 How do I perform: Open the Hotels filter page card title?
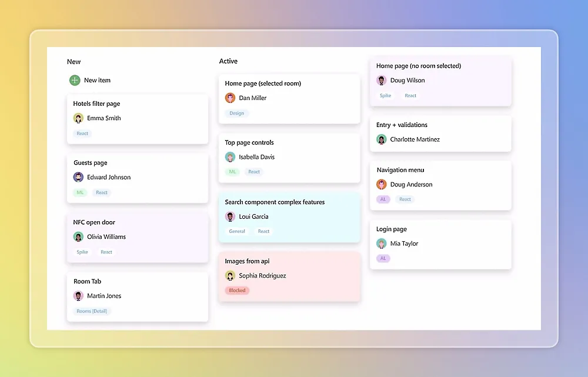pyautogui.click(x=96, y=104)
